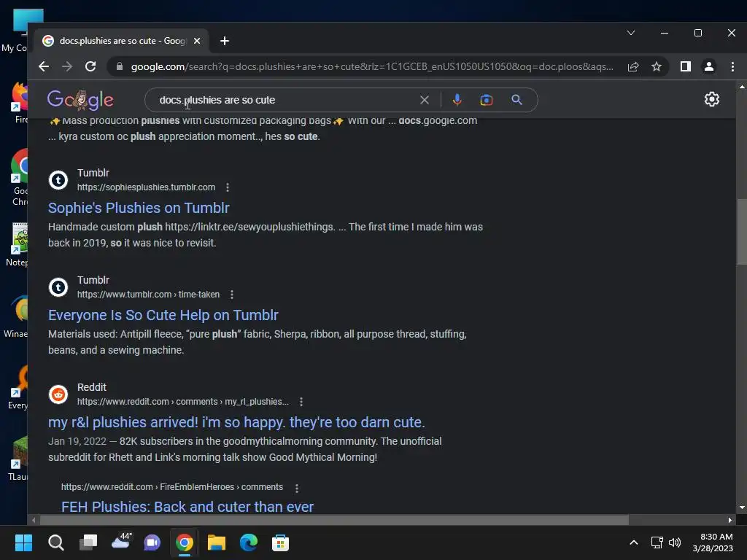This screenshot has height=560, width=747.
Task: Reload the Google search page
Action: click(x=90, y=66)
